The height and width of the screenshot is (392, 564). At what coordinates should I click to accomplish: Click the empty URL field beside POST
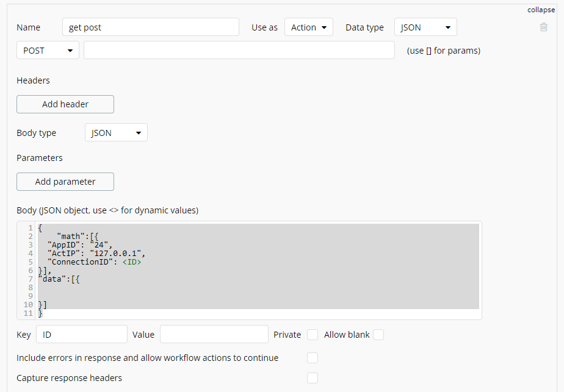[239, 50]
